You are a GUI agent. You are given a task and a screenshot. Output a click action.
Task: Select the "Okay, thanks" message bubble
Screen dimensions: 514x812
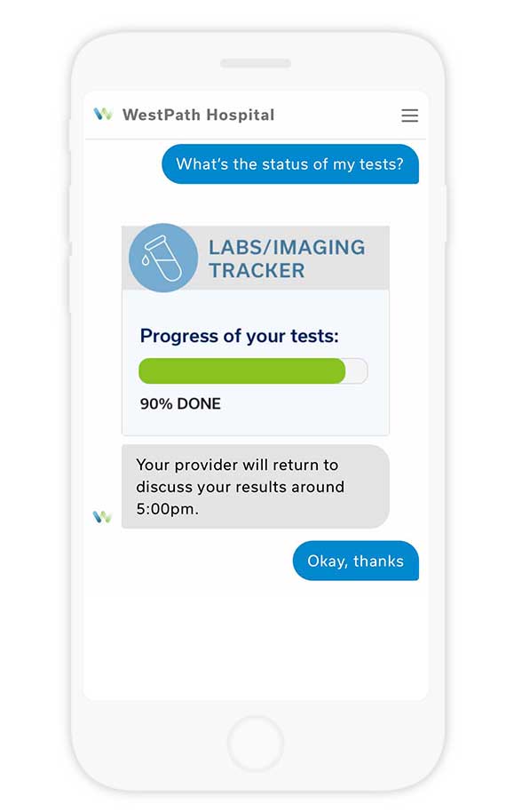[356, 561]
